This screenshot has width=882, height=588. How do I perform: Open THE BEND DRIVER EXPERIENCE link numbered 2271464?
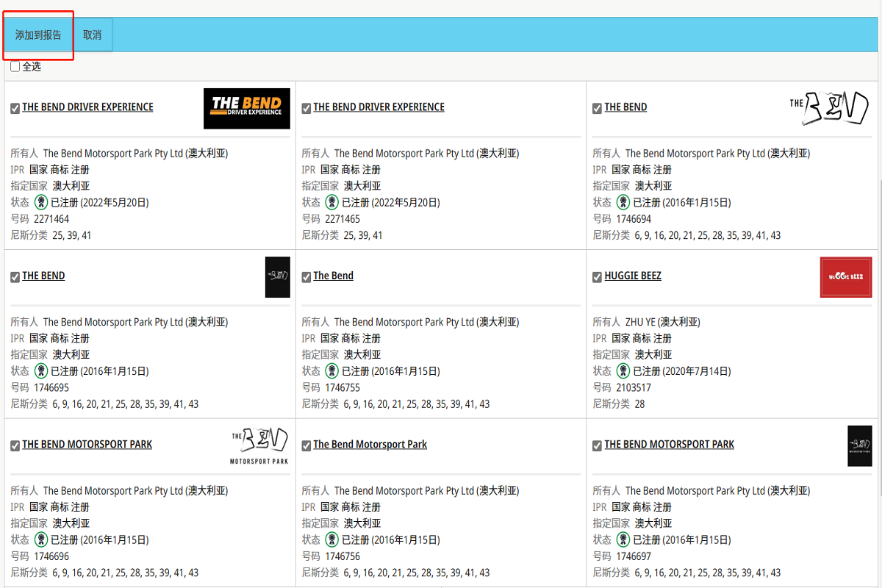[x=87, y=107]
